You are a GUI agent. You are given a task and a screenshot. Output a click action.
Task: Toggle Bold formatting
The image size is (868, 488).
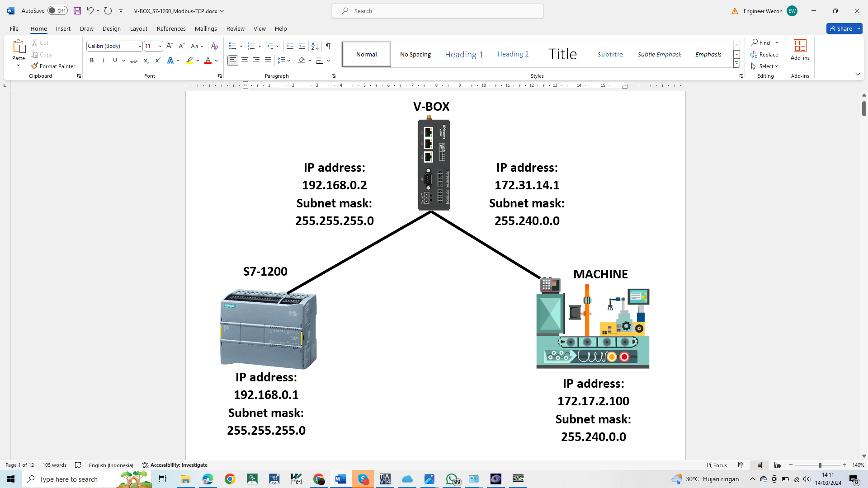coord(92,61)
